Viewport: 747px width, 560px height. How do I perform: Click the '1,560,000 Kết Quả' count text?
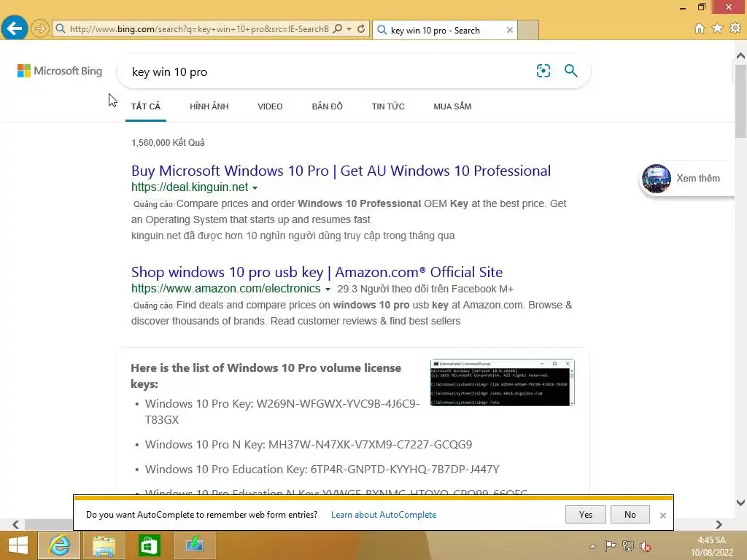(169, 142)
